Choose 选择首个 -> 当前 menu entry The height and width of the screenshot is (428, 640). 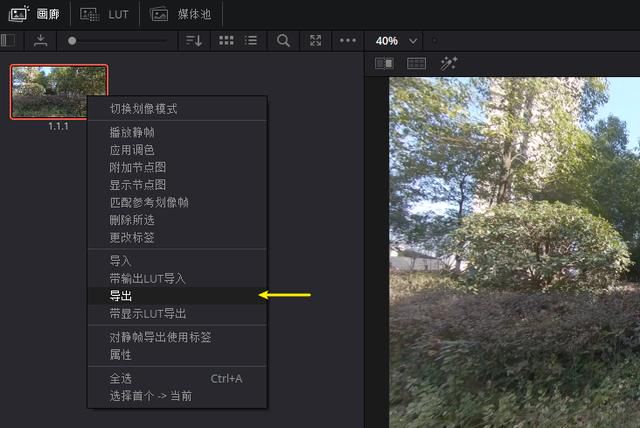tap(178, 396)
